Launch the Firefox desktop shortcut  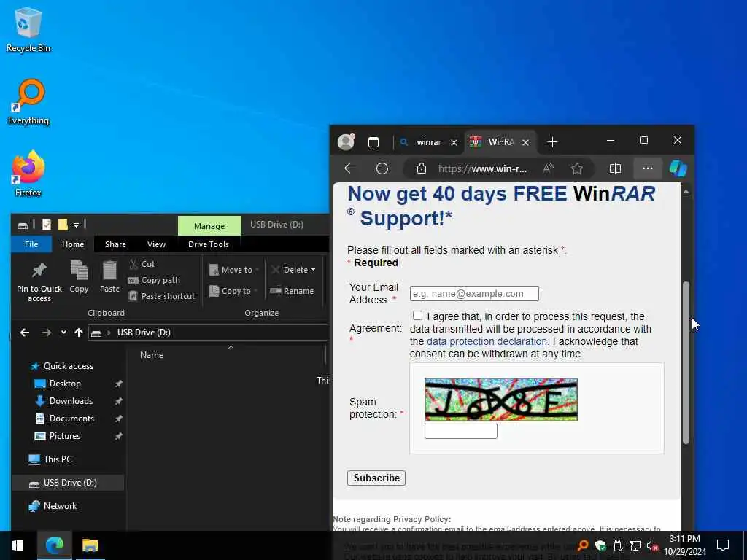[x=28, y=174]
